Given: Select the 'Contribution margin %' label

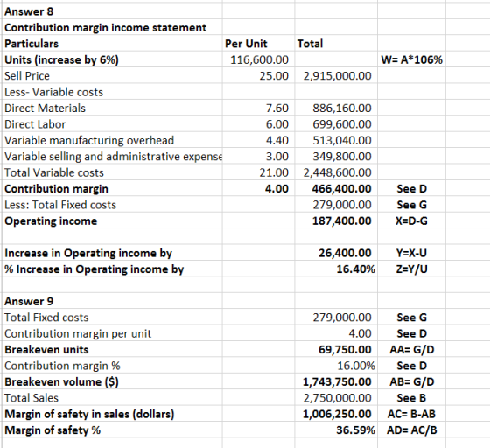Looking at the screenshot, I should pyautogui.click(x=62, y=366).
